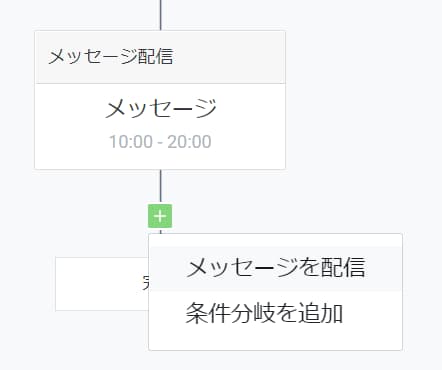Select メッセージを配信 from the popup menu
This screenshot has height=370, width=442.
click(275, 268)
